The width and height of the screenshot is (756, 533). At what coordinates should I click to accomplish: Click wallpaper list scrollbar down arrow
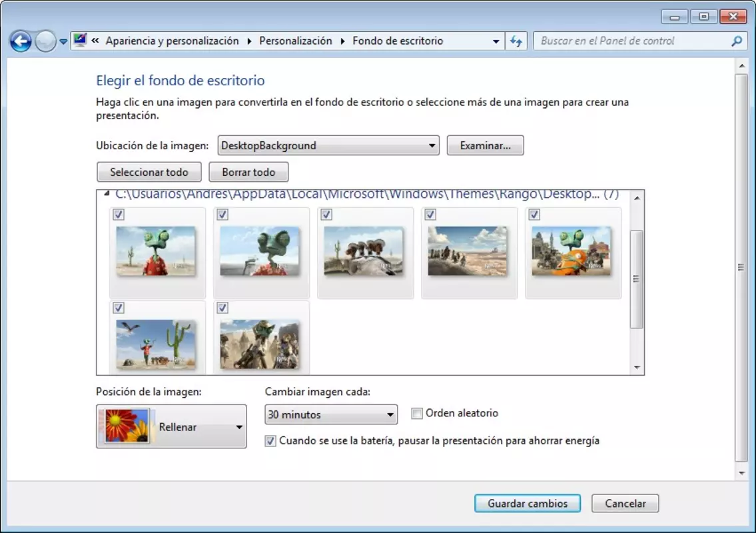point(637,368)
